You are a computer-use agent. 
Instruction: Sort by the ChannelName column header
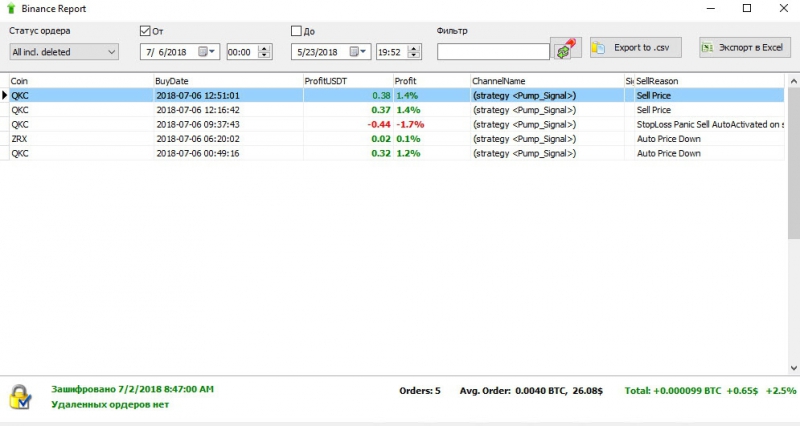pyautogui.click(x=546, y=81)
